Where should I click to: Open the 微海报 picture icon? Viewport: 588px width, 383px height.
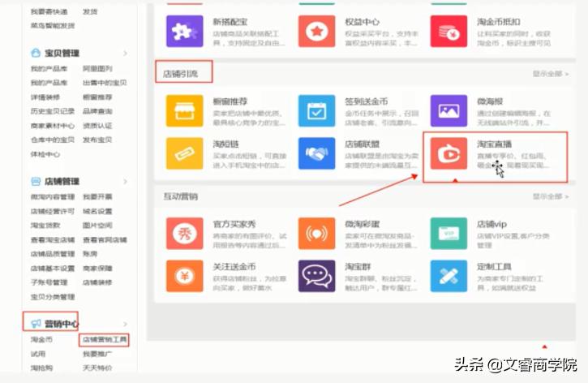(x=449, y=110)
